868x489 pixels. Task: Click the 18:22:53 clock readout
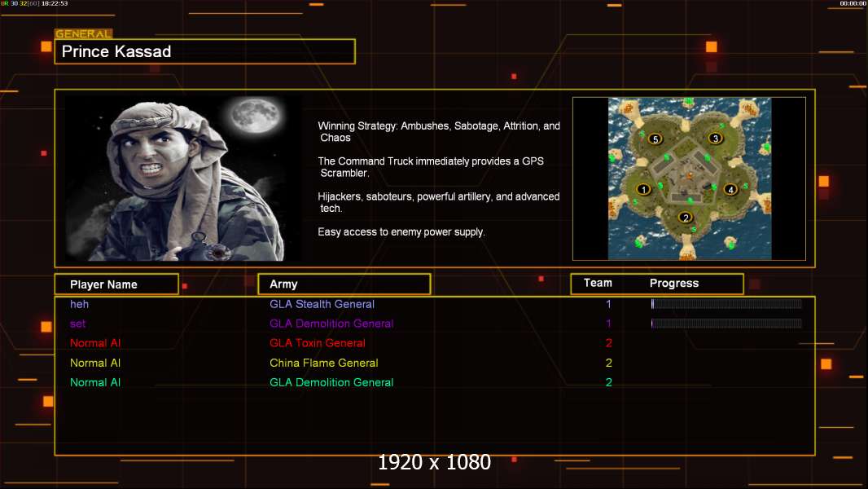(55, 3)
